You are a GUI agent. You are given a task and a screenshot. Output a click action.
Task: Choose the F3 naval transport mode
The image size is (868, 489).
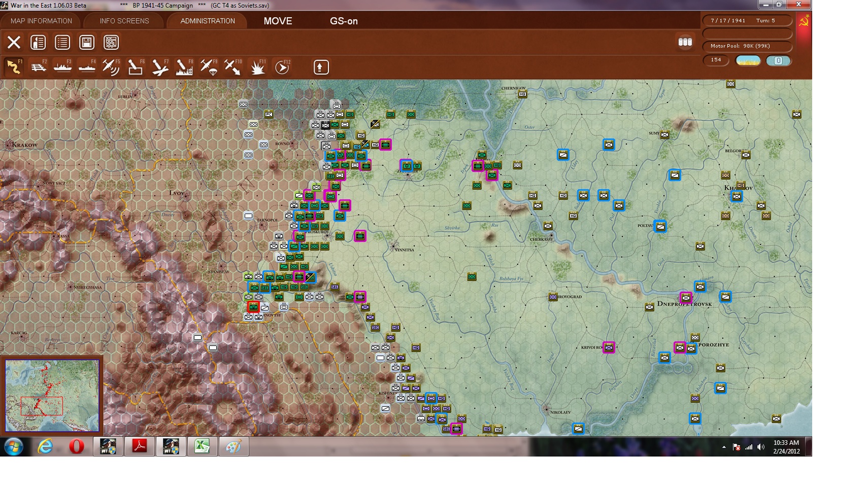click(62, 67)
